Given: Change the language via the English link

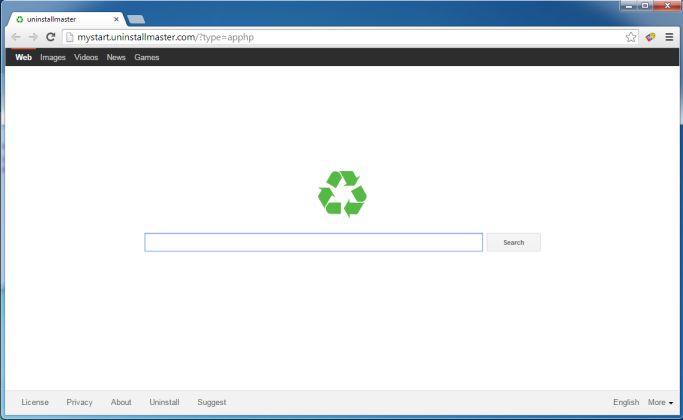Looking at the screenshot, I should tap(626, 402).
